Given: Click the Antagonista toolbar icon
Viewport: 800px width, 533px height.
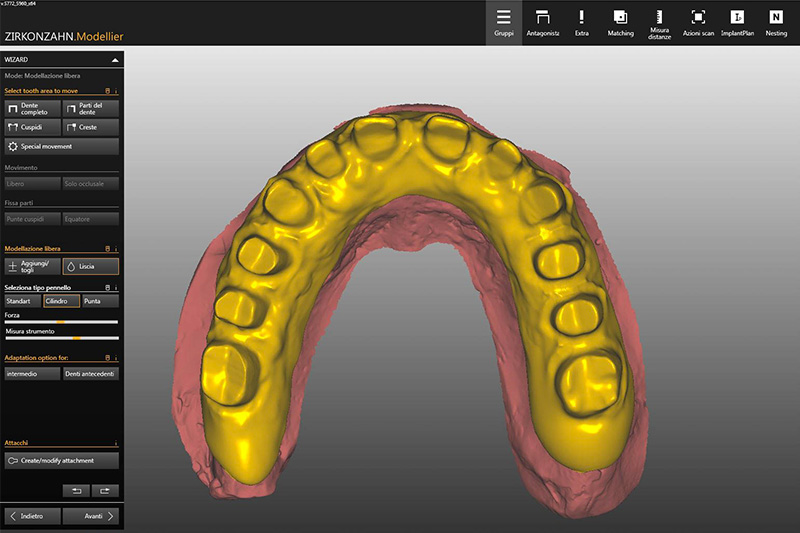Looking at the screenshot, I should pyautogui.click(x=543, y=22).
